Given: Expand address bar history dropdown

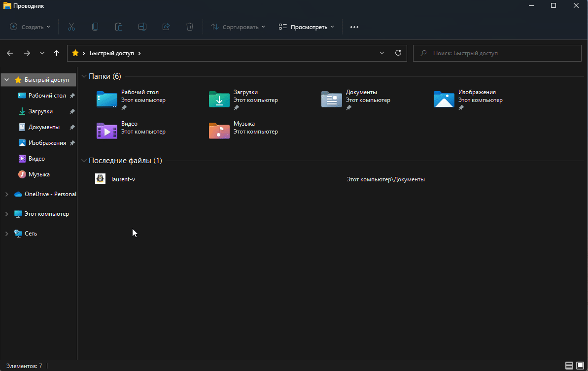Looking at the screenshot, I should 382,53.
